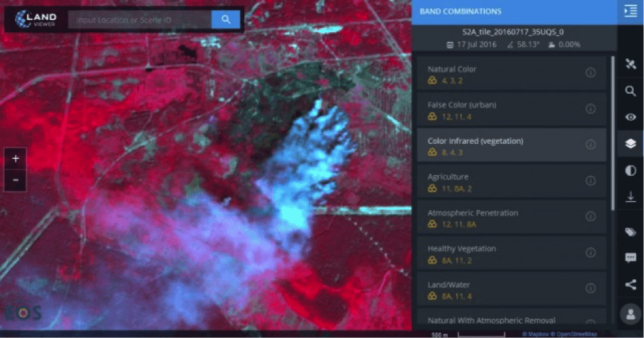
Task: Click the share icon in sidebar
Action: [x=630, y=285]
